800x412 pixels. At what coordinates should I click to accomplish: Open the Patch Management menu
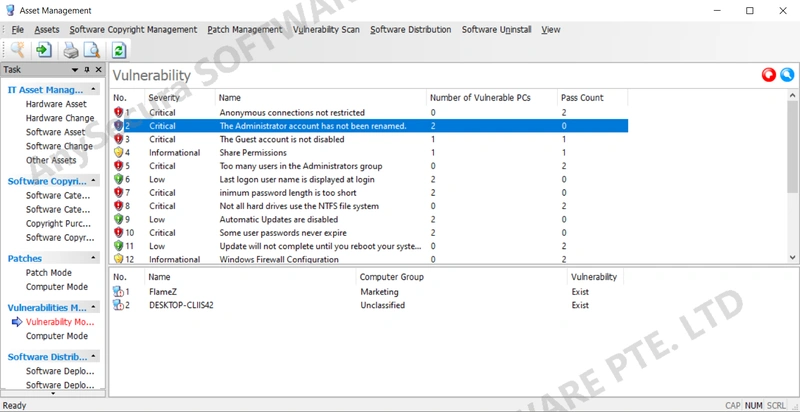244,30
